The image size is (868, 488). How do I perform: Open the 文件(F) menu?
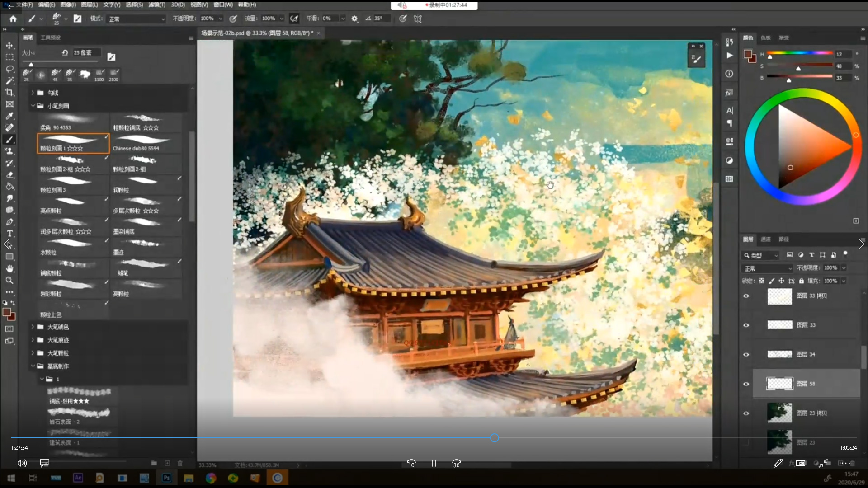pos(25,5)
